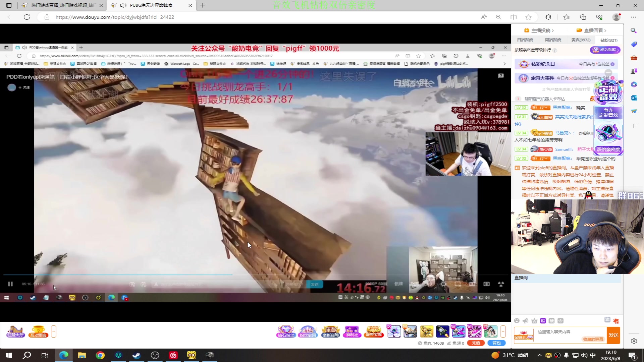View site information lock icon
This screenshot has height=362, width=644.
[x=47, y=17]
